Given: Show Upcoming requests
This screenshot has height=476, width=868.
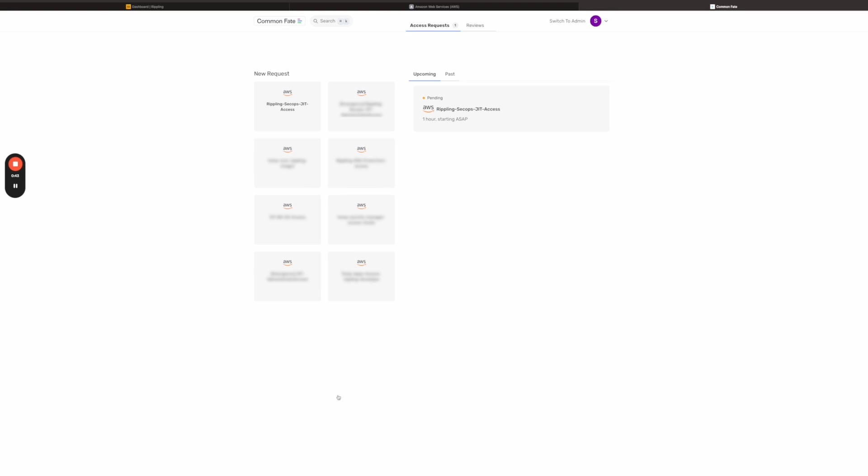Looking at the screenshot, I should (424, 74).
